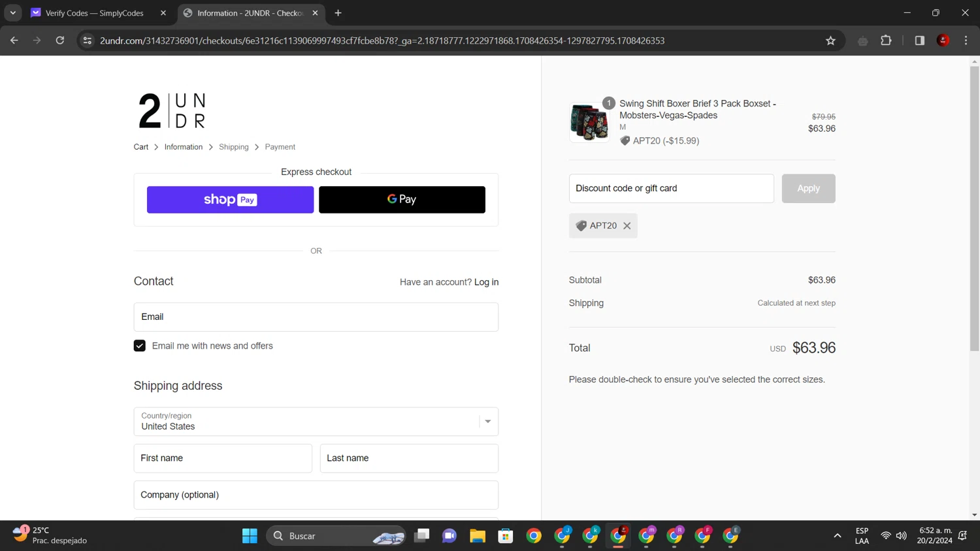Screen dimensions: 980x551
Task: Close the Information 2UNDR Checkout tab
Action: point(315,13)
